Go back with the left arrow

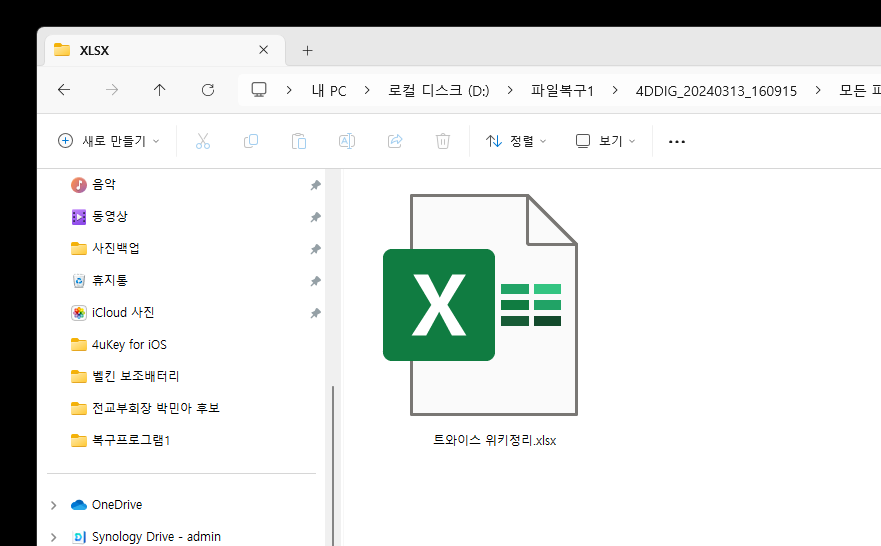tap(64, 90)
